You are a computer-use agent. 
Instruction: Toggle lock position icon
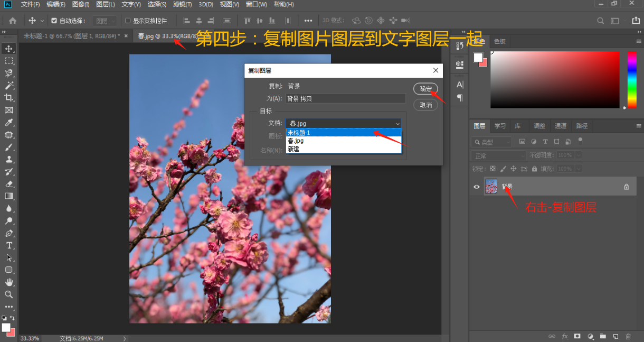point(513,169)
